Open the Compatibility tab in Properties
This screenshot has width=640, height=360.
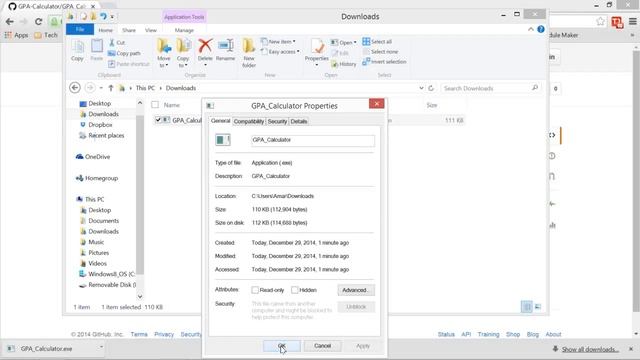click(249, 121)
